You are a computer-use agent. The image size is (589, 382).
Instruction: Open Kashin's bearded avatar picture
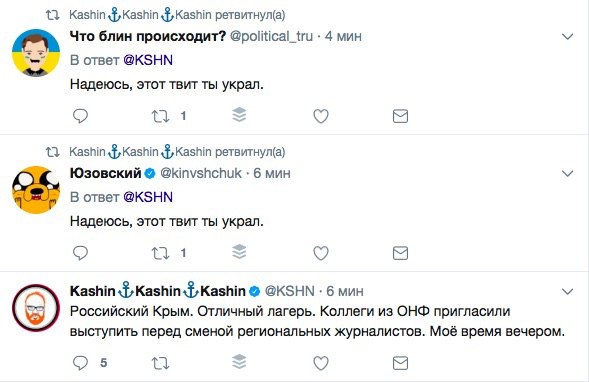[x=36, y=308]
